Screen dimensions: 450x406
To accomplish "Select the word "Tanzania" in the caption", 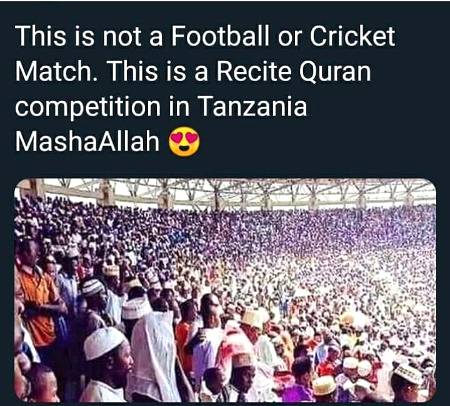I will tap(252, 107).
